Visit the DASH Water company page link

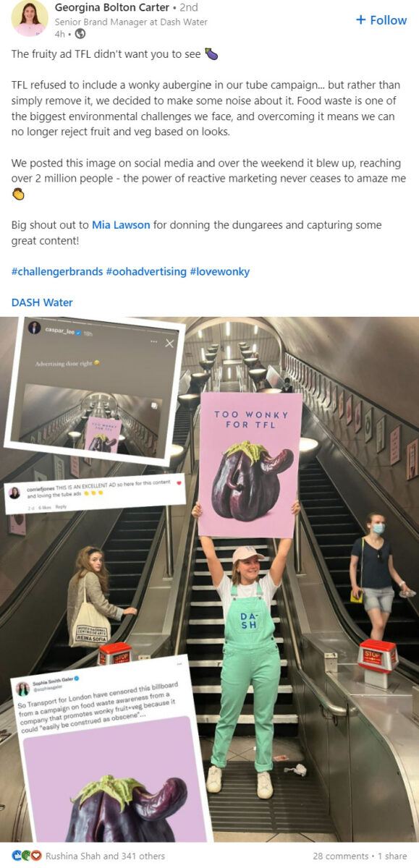click(x=42, y=302)
